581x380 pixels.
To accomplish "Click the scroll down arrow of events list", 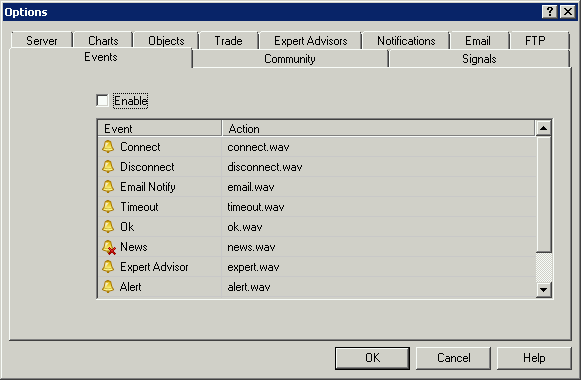I will [x=544, y=290].
